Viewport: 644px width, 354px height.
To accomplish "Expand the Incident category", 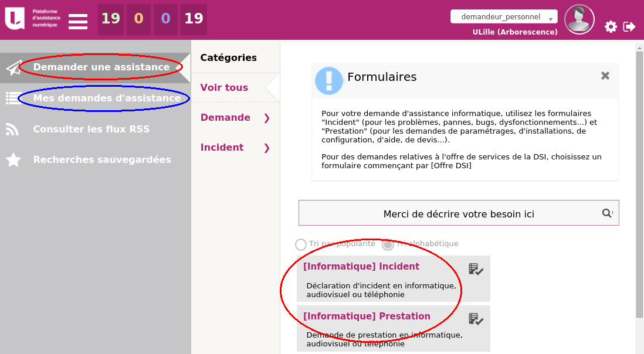I will (267, 148).
